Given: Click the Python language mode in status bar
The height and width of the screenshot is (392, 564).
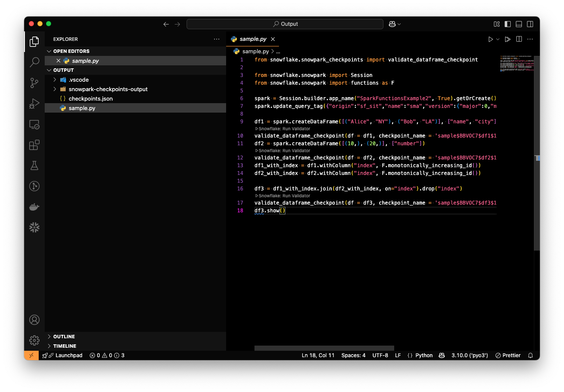Looking at the screenshot, I should 423,355.
